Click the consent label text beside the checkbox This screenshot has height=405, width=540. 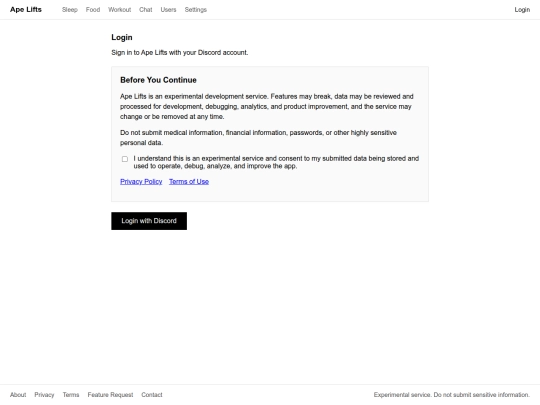(x=276, y=162)
